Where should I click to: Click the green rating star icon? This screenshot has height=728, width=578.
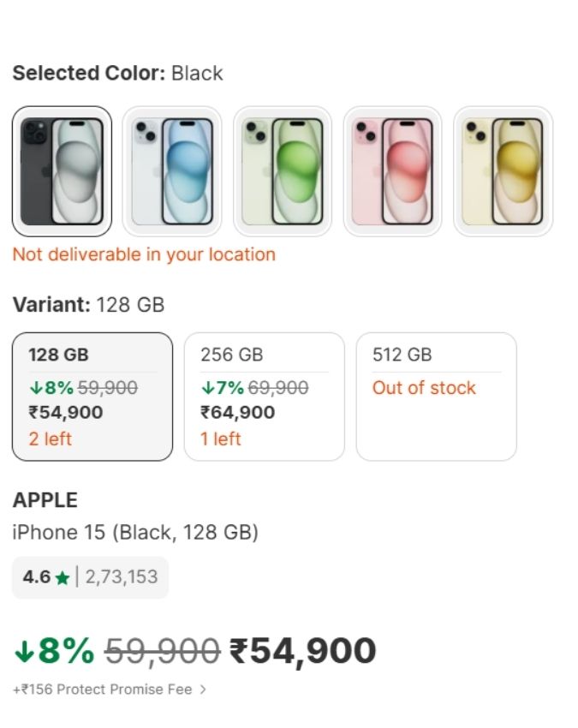point(63,578)
